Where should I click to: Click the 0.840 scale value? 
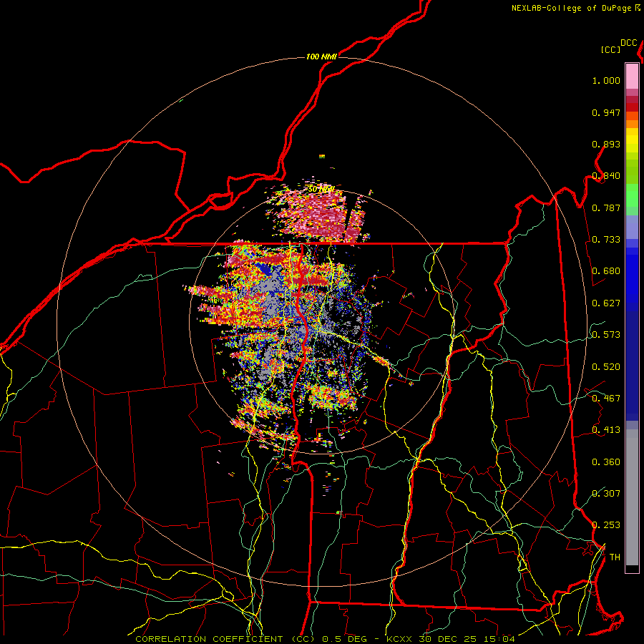coord(606,176)
